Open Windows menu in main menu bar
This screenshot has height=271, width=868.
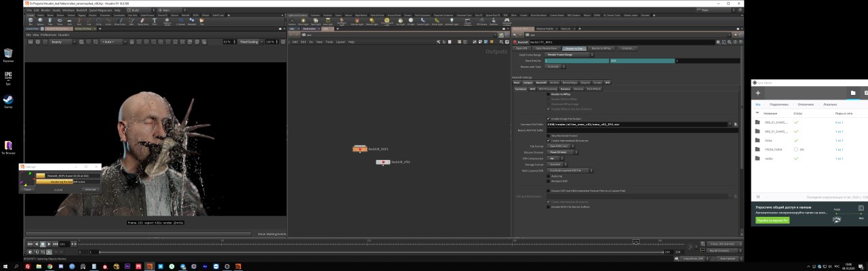(68, 10)
